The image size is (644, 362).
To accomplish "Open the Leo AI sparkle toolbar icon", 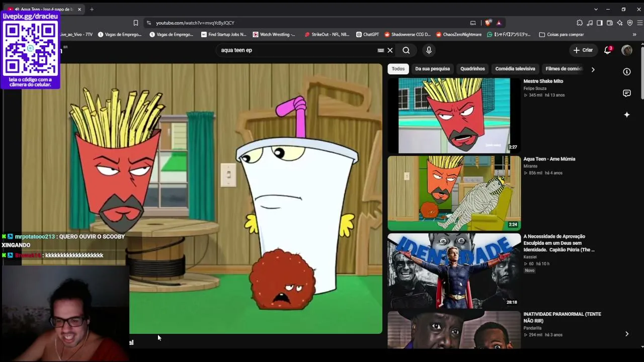I will point(620,23).
